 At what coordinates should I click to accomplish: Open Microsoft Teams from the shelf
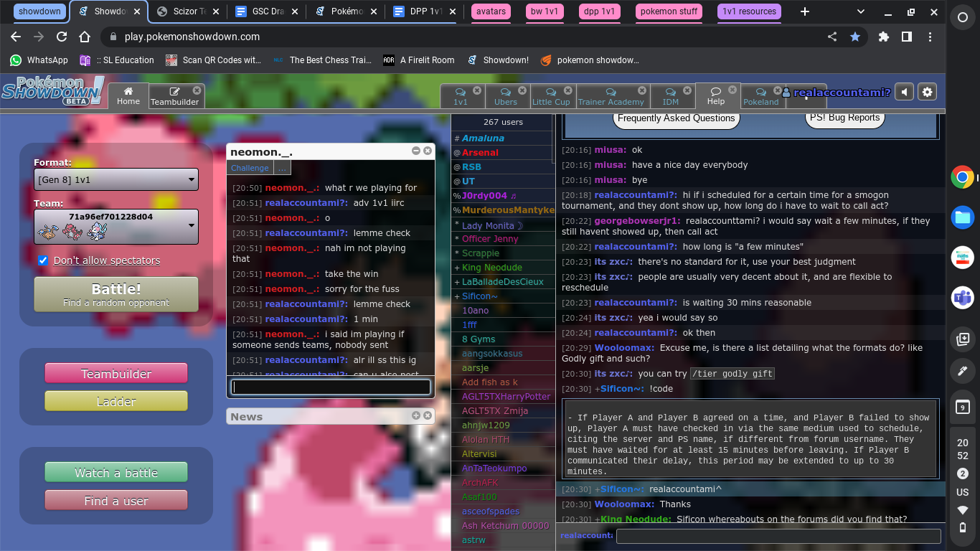point(963,297)
